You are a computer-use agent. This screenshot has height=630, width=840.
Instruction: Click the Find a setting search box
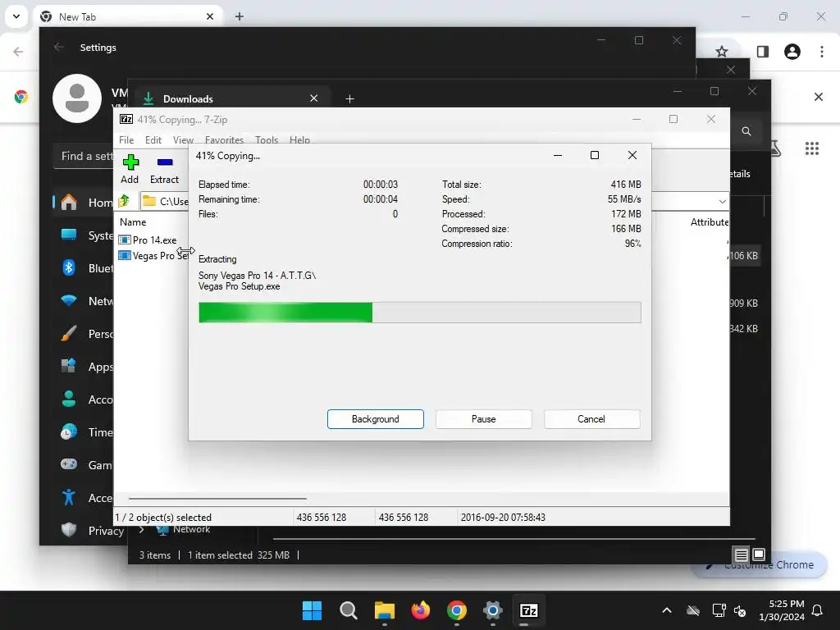click(84, 157)
